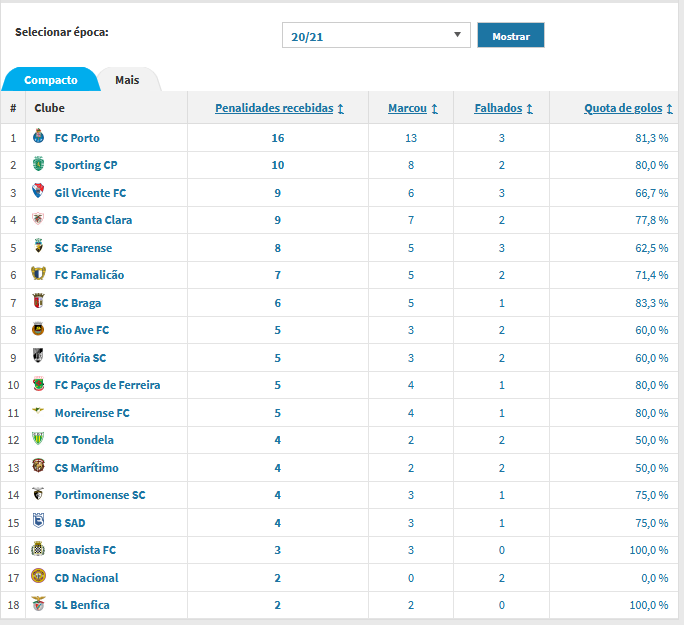The image size is (684, 625).
Task: Open the season selector dropdown showing 20/21
Action: 376,35
